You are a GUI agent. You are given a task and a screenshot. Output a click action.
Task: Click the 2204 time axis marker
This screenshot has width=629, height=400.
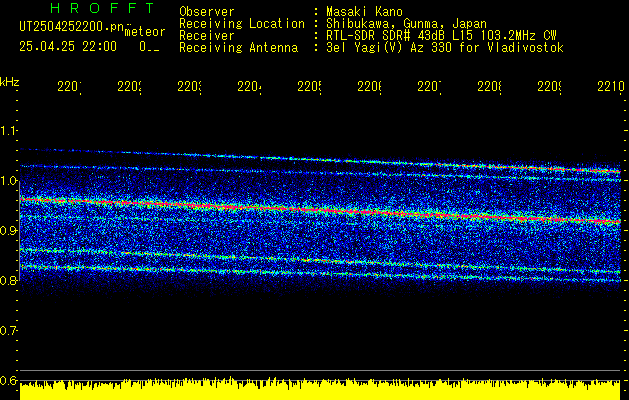(249, 86)
